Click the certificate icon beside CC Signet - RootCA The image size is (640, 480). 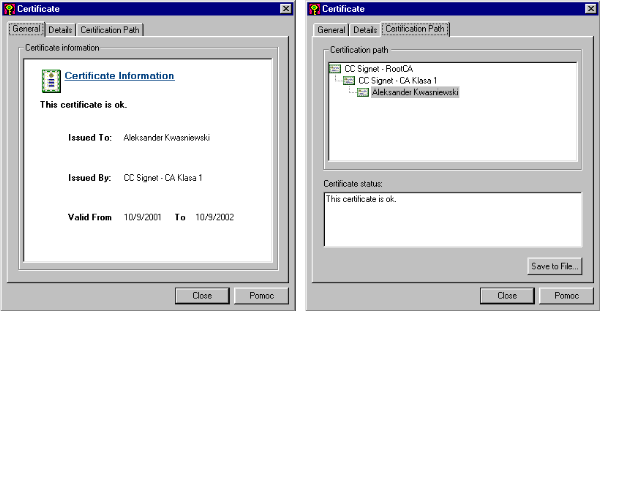335,69
